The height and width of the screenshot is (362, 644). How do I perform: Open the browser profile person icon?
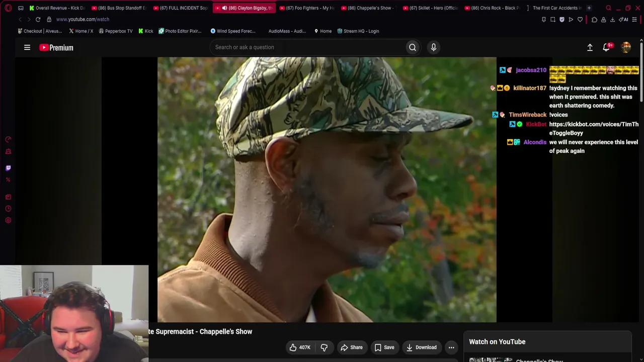[x=603, y=20]
